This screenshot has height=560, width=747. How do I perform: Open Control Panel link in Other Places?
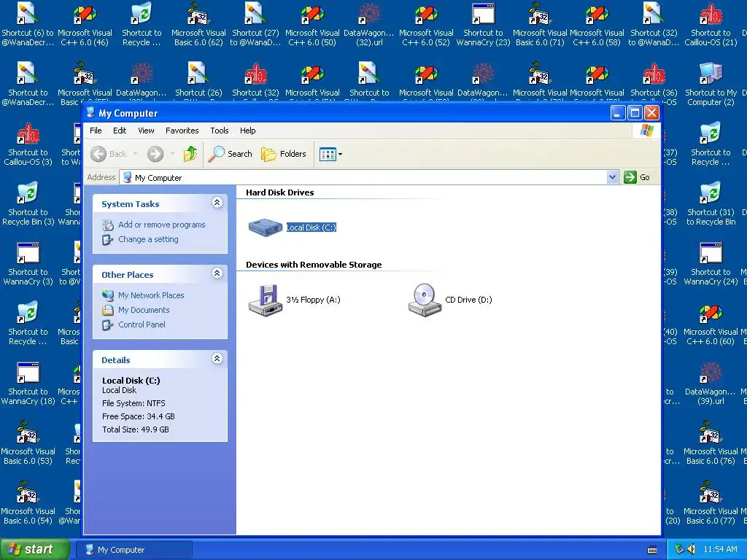coord(142,324)
